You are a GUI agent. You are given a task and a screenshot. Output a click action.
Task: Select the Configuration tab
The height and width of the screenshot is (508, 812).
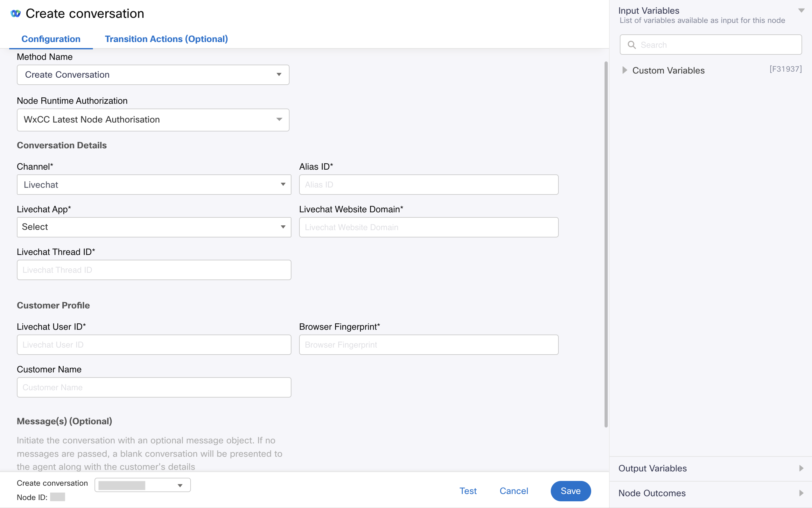pos(50,39)
